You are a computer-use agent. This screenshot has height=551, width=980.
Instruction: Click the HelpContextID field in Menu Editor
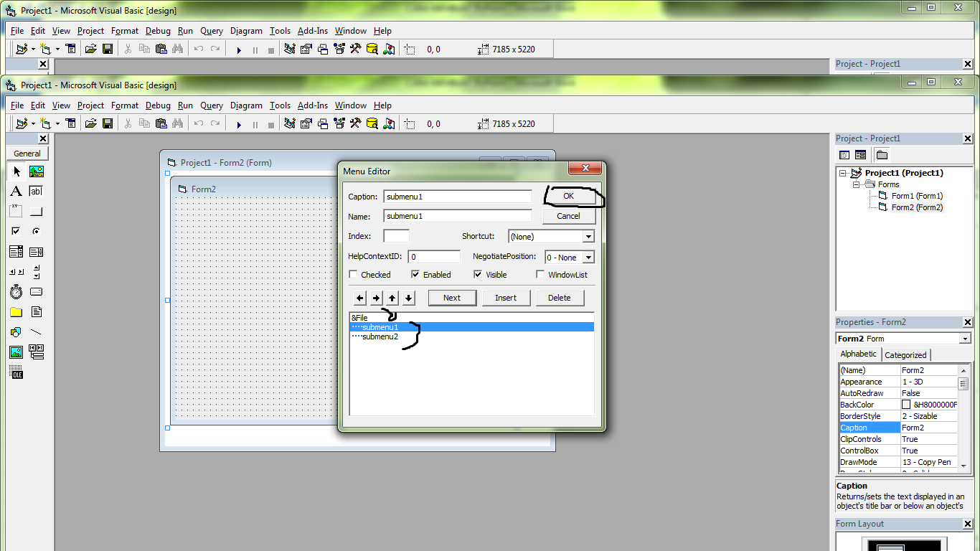pos(434,257)
